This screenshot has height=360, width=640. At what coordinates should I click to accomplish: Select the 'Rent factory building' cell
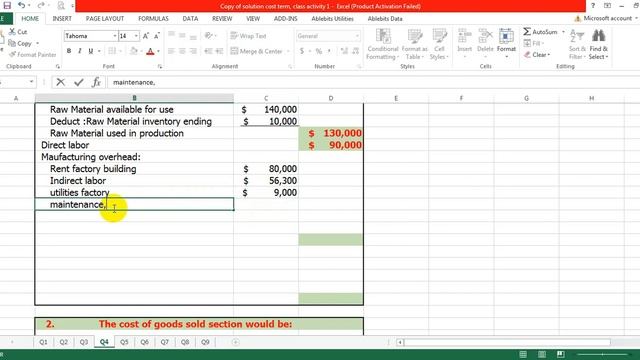click(x=134, y=169)
